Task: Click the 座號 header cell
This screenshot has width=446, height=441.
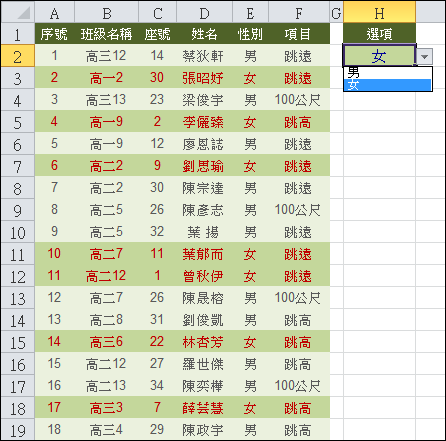Action: coord(157,34)
